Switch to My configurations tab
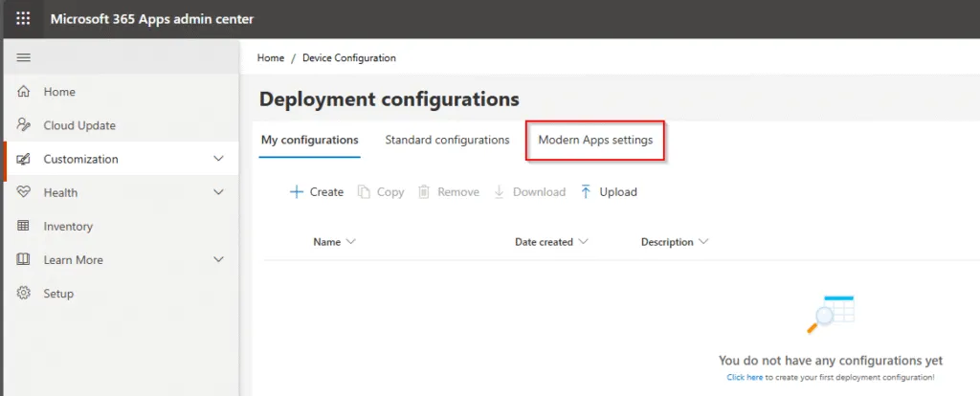This screenshot has height=396, width=980. 309,140
